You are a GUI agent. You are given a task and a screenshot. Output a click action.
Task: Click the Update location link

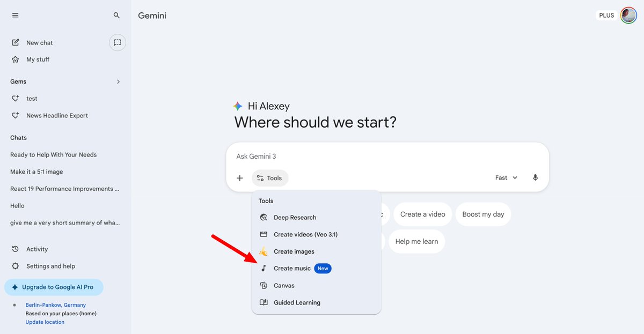point(45,322)
